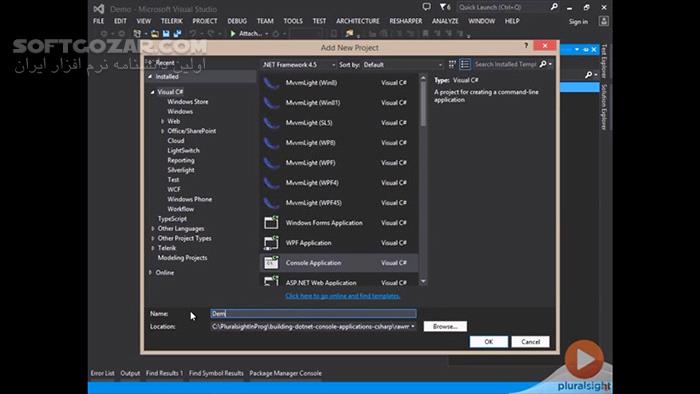This screenshot has height=394, width=700.
Task: Open the Find Symbol Results tab
Action: tap(216, 373)
